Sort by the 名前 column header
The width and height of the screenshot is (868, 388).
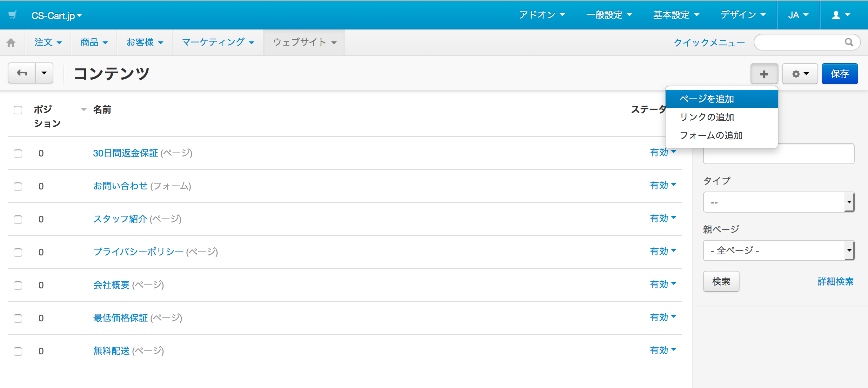click(x=102, y=109)
